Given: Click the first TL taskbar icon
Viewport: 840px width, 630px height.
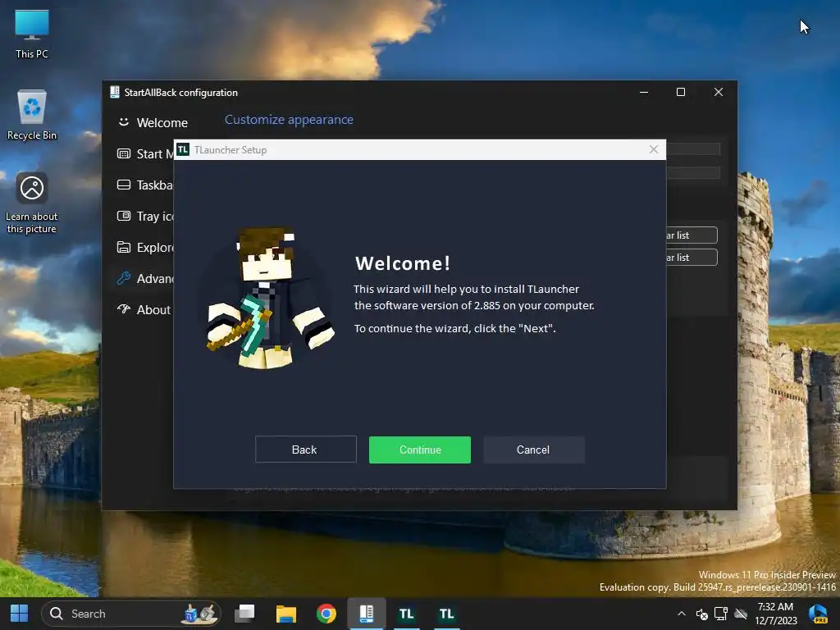Looking at the screenshot, I should click(x=407, y=614).
